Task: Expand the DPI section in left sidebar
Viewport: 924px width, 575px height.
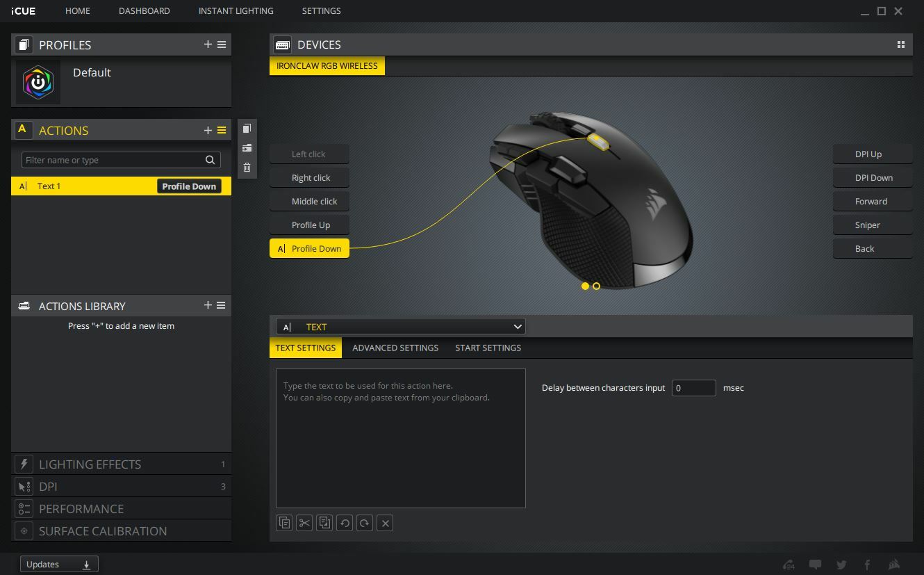Action: (122, 486)
